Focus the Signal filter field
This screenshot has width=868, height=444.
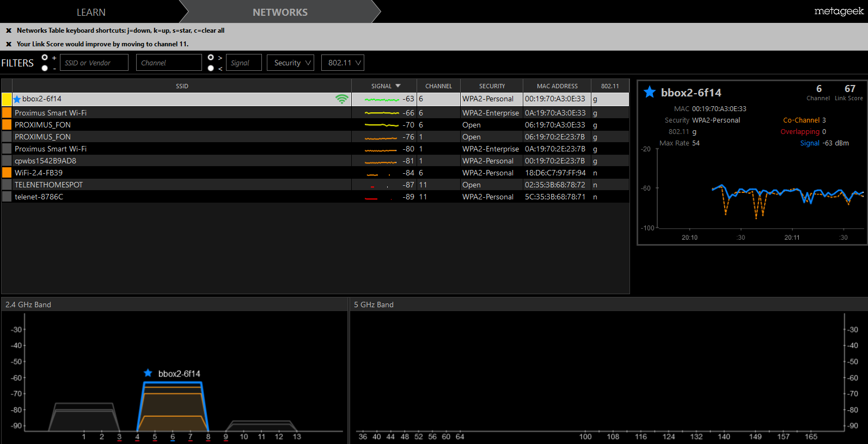(243, 63)
